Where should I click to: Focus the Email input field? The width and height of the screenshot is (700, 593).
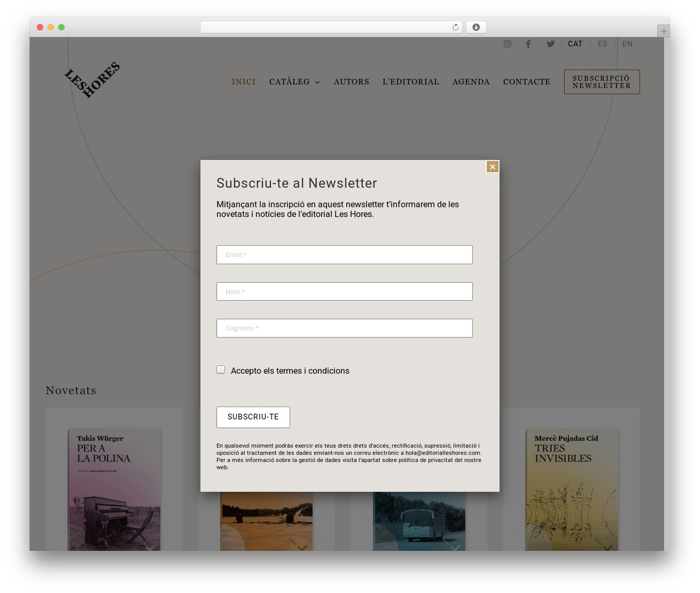(x=345, y=254)
